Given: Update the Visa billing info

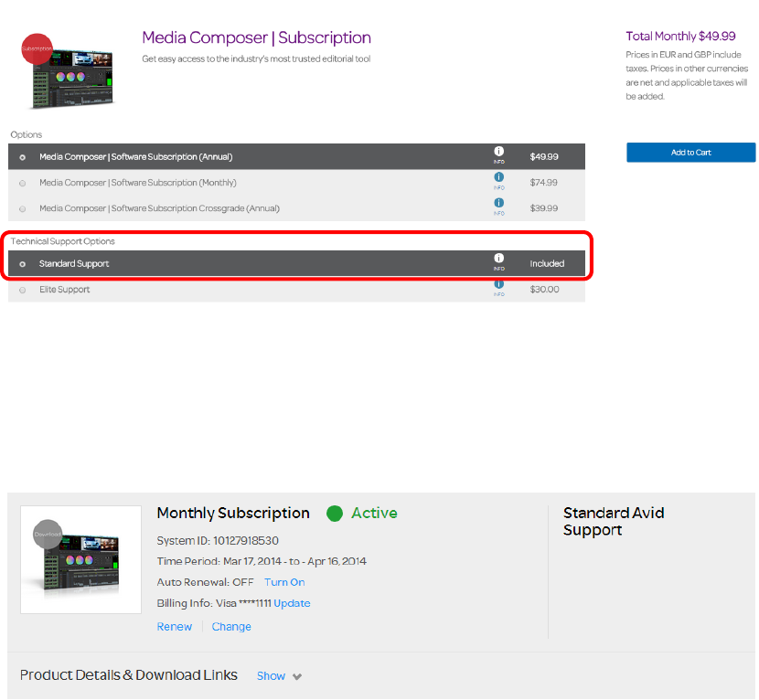Looking at the screenshot, I should (292, 603).
